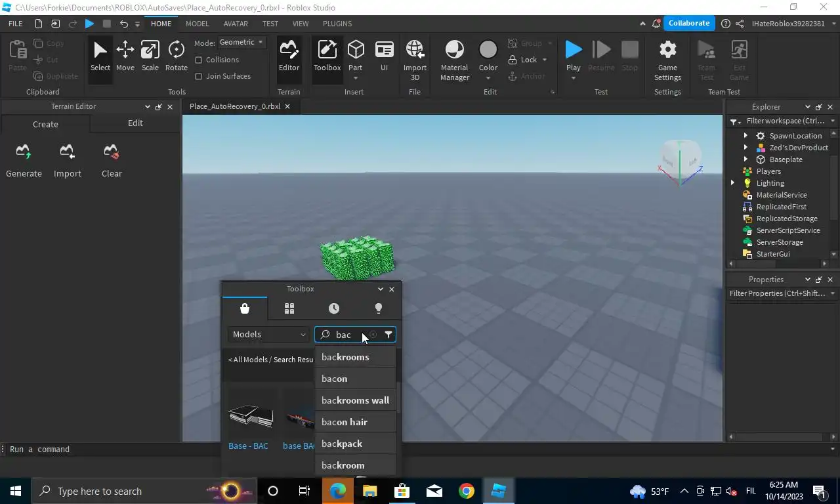
Task: Open Game Settings
Action: pos(667,59)
